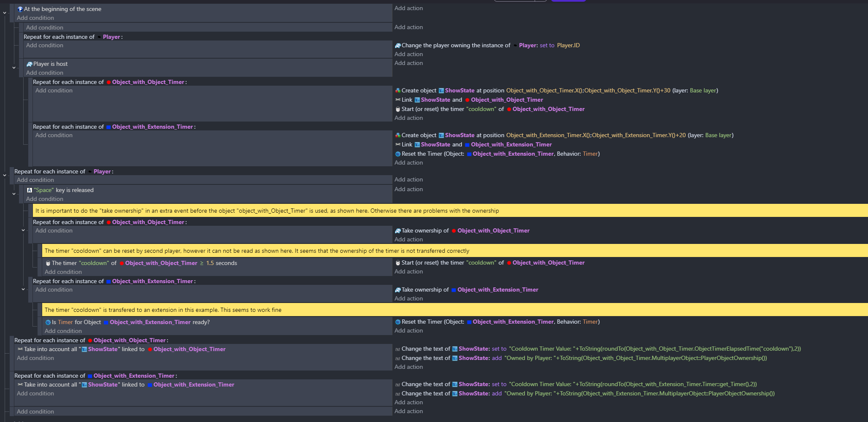This screenshot has width=868, height=422.
Task: Collapse the Space key released sub-events
Action: pyautogui.click(x=14, y=194)
